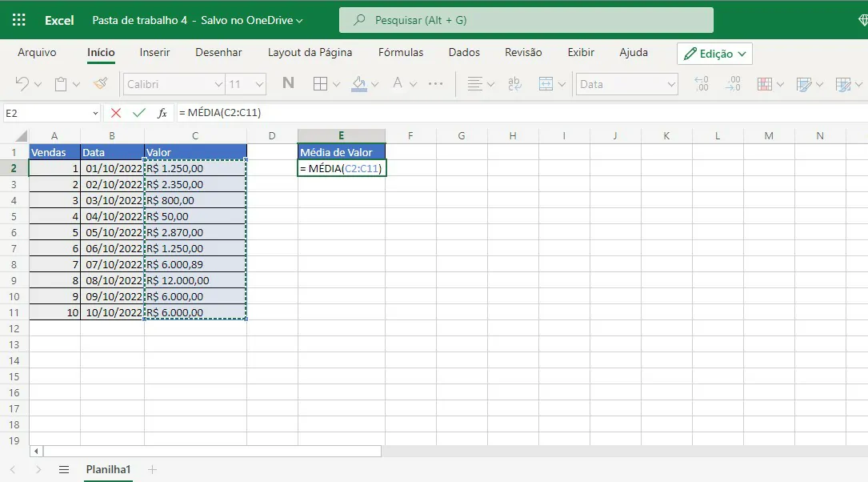Viewport: 868px width, 482px height.
Task: Click the Name Box showing E2
Action: [51, 113]
